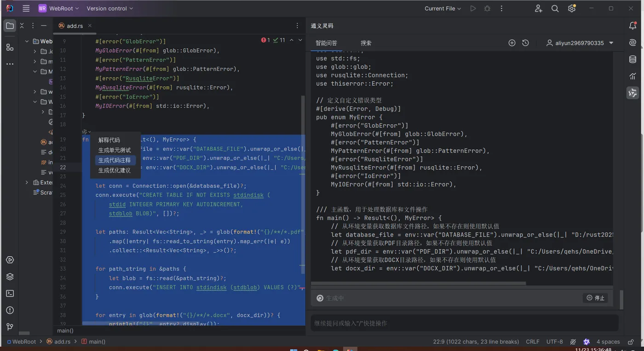644x351 pixels.
Task: Open AI Assistant spiral icon in right sidebar
Action: 633,43
